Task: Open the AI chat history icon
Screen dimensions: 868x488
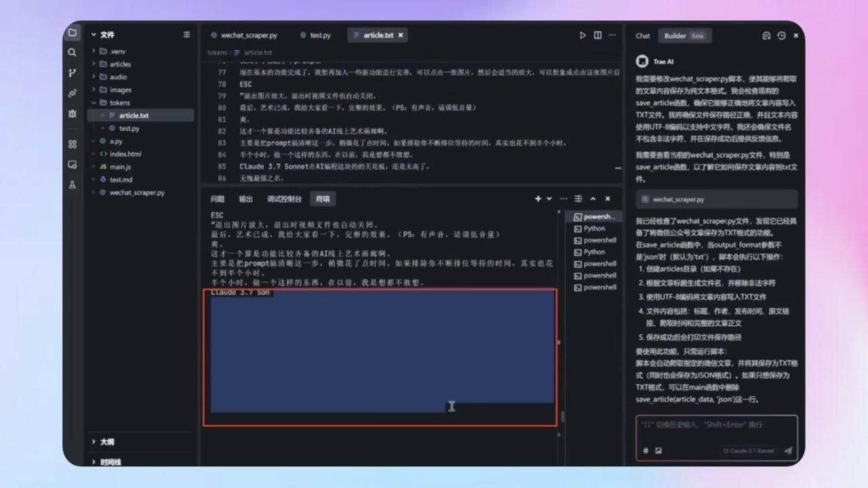Action: point(781,36)
